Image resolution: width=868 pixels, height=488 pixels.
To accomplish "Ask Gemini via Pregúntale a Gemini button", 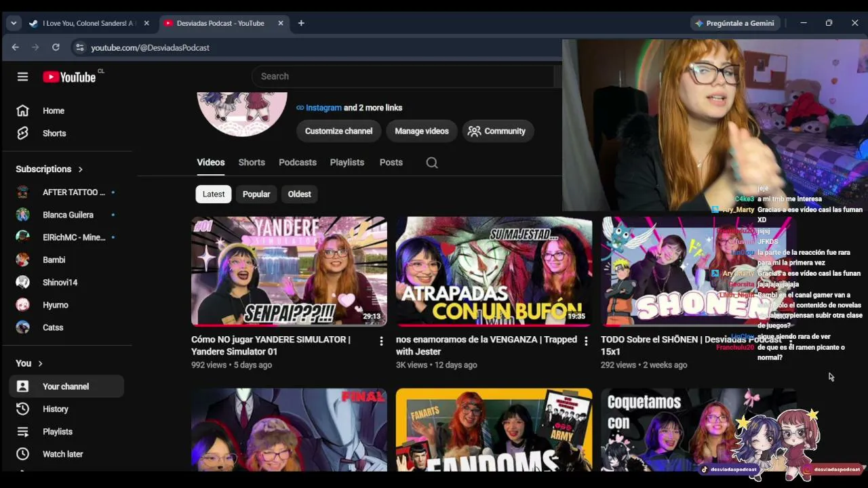I will (x=734, y=23).
